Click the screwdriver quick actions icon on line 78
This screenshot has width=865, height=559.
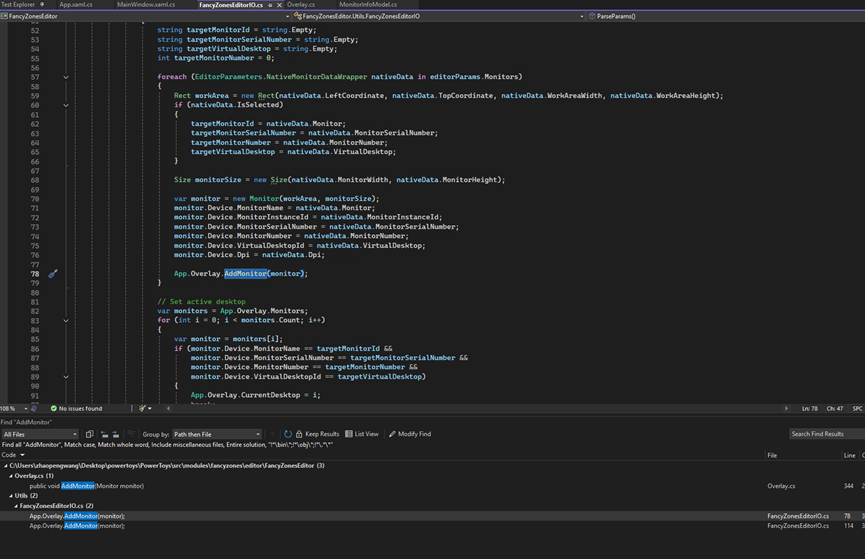(x=53, y=274)
